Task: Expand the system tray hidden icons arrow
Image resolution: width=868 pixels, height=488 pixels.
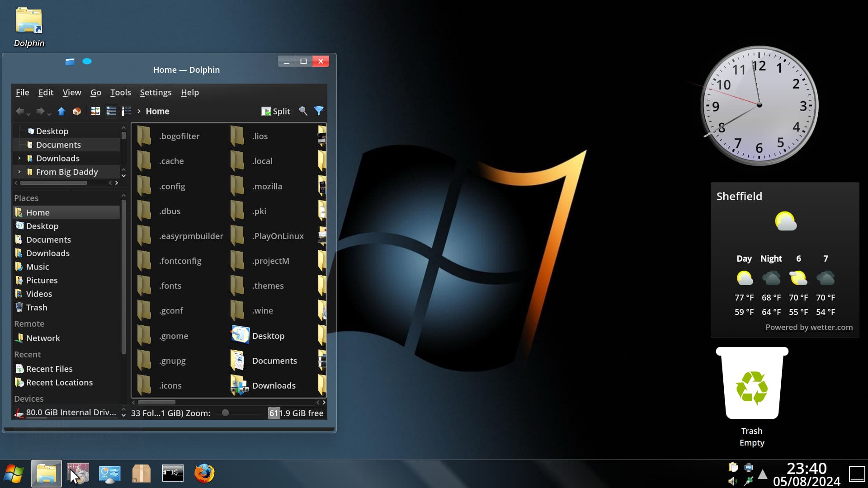Action: pos(763,474)
